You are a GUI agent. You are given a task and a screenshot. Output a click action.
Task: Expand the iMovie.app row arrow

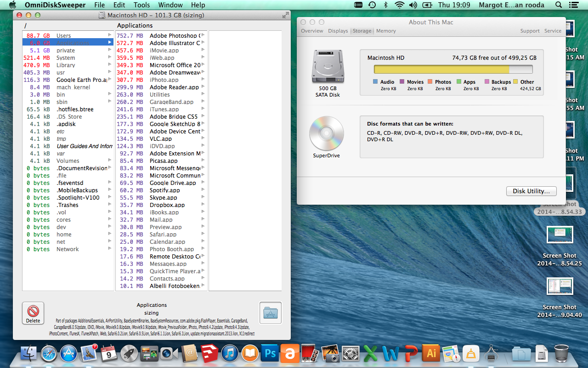click(x=203, y=50)
